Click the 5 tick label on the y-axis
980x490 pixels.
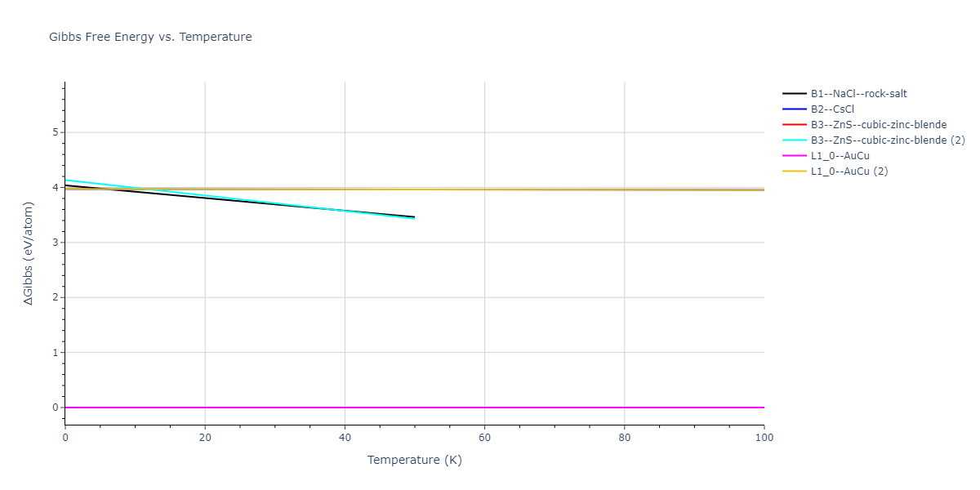56,132
